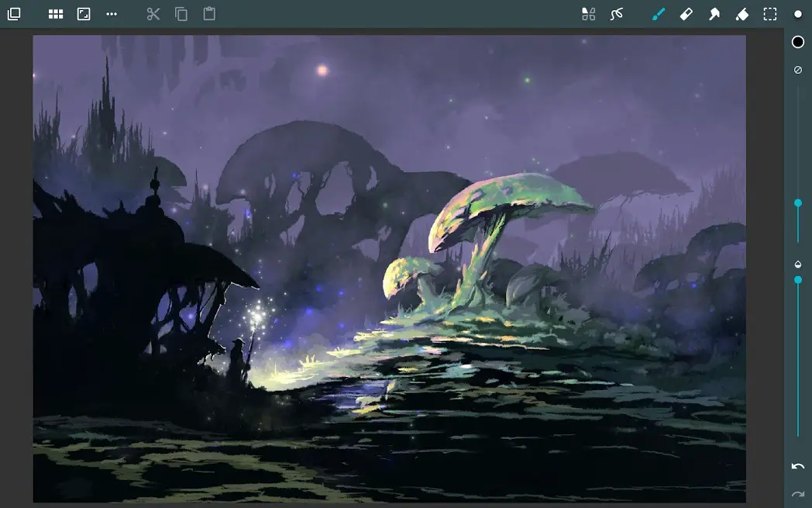Open the gallery grid view

coord(55,14)
